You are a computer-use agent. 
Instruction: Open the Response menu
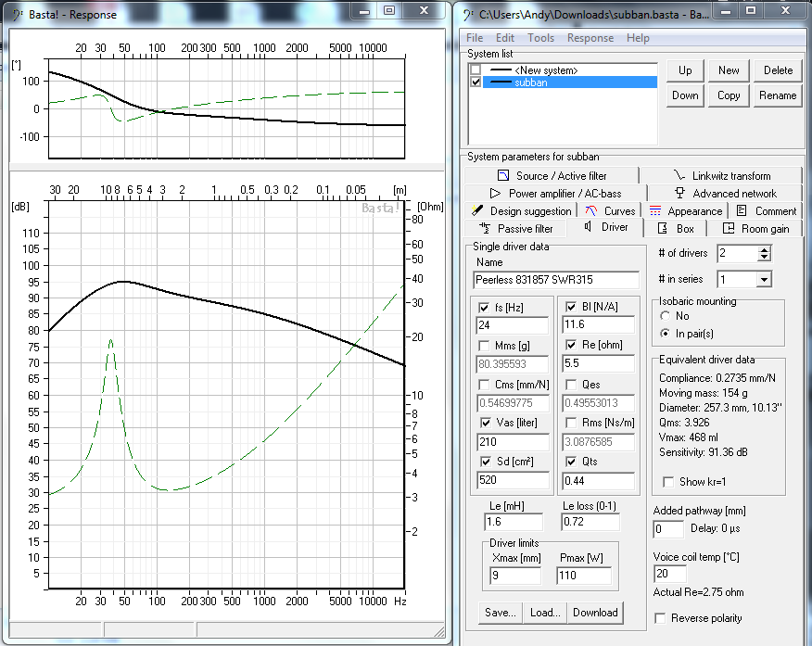[x=590, y=38]
